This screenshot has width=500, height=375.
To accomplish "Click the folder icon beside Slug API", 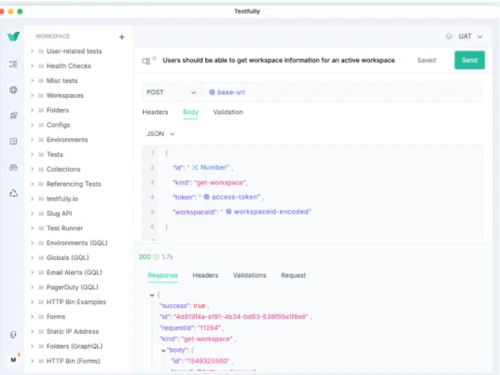I will 41,214.
